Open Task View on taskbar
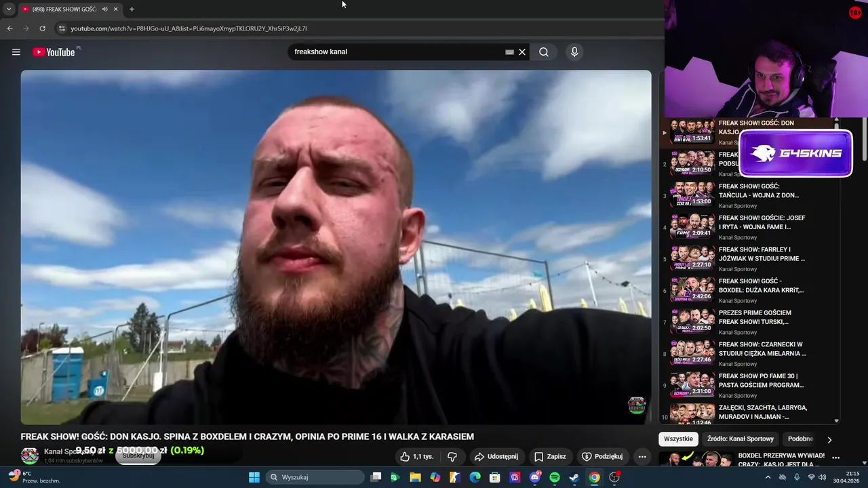Image resolution: width=868 pixels, height=488 pixels. [x=376, y=477]
